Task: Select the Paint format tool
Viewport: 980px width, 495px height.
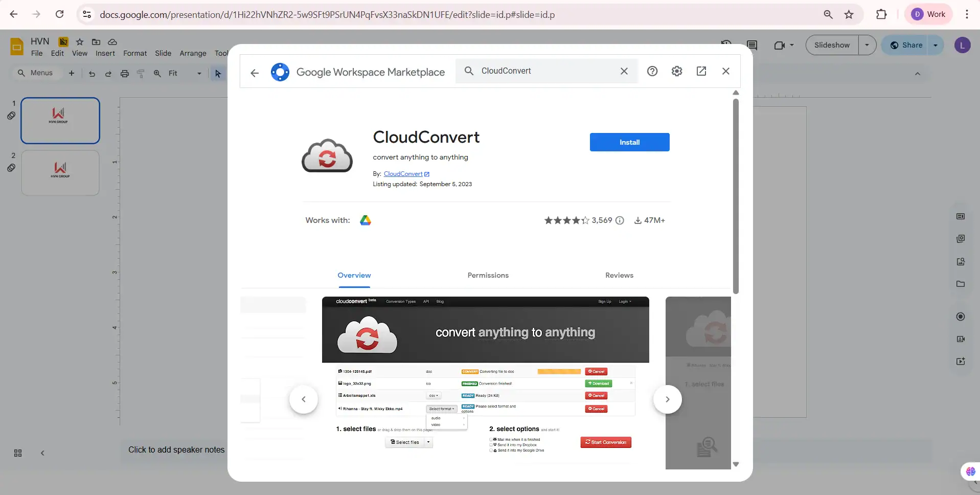Action: (141, 73)
